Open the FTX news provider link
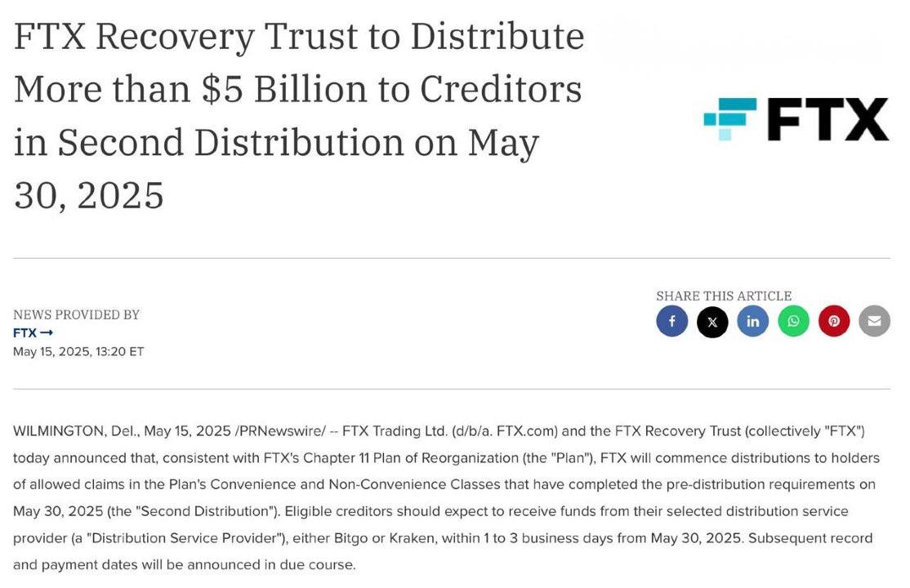The width and height of the screenshot is (910, 588). 25,333
